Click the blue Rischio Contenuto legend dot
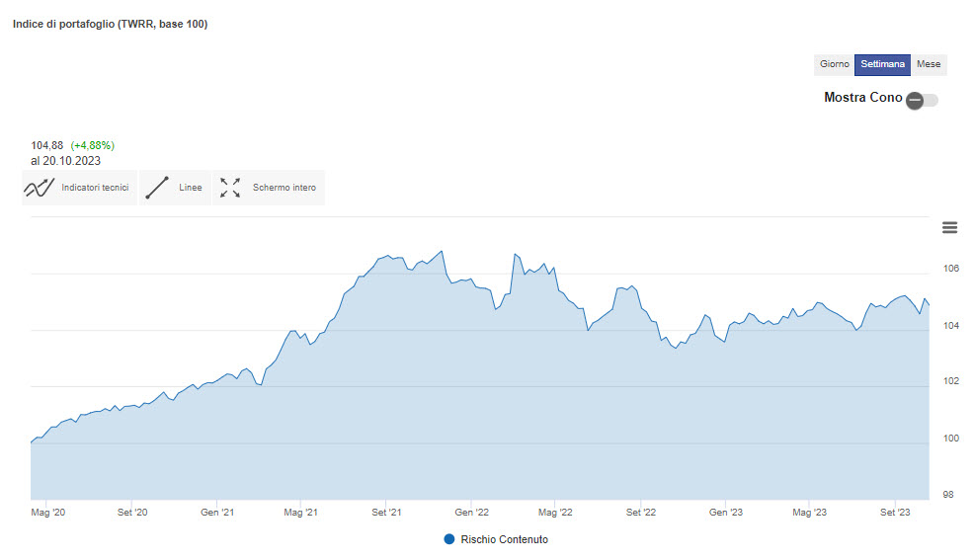The image size is (974, 560). coord(449,539)
